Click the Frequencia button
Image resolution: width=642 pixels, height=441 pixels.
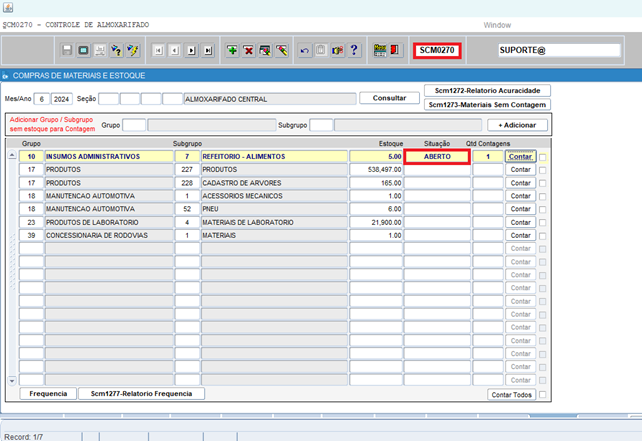click(48, 394)
